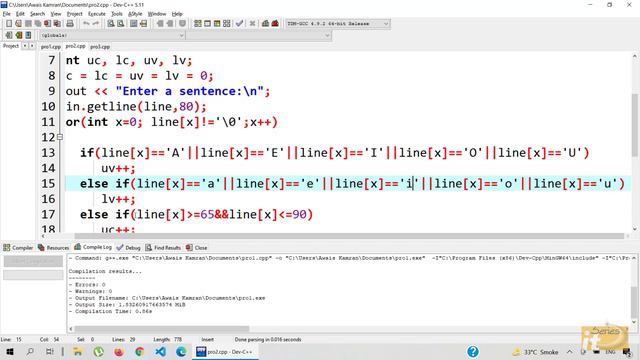Click the Compile icon with four squares
640x360 pixels.
pyautogui.click(x=198, y=24)
